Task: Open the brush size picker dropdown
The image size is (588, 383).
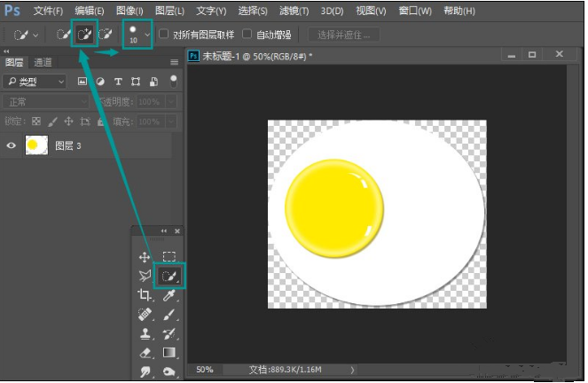Action: 147,35
